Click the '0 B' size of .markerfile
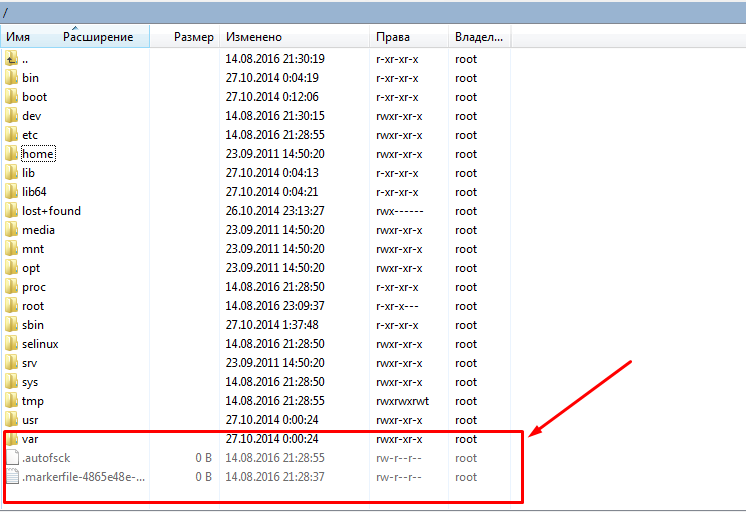Image resolution: width=746 pixels, height=512 pixels. (x=204, y=478)
